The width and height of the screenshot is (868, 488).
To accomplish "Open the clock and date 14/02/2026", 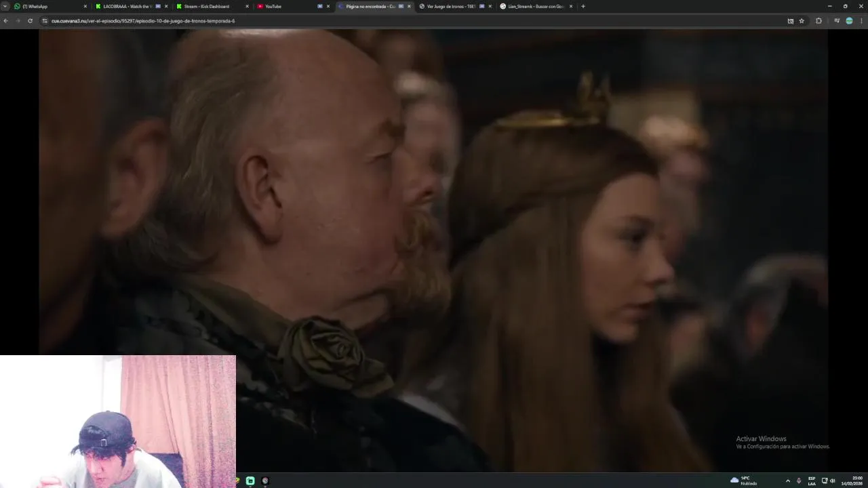I will [852, 481].
